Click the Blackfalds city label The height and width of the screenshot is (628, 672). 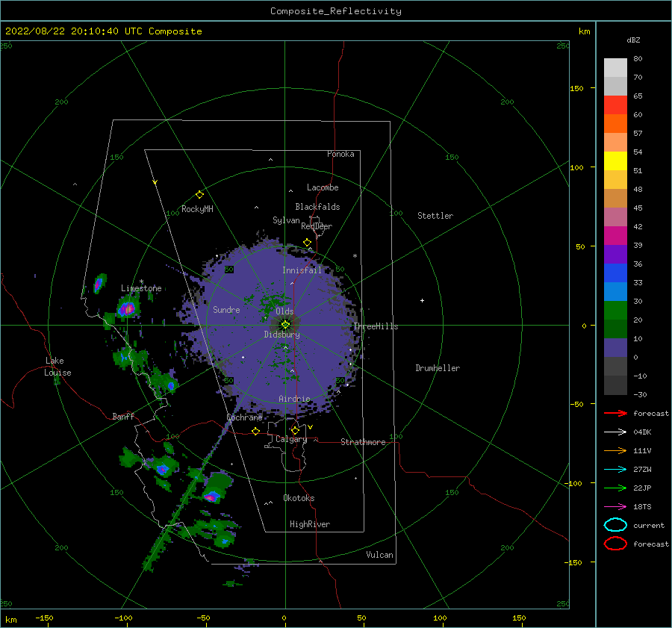point(317,207)
